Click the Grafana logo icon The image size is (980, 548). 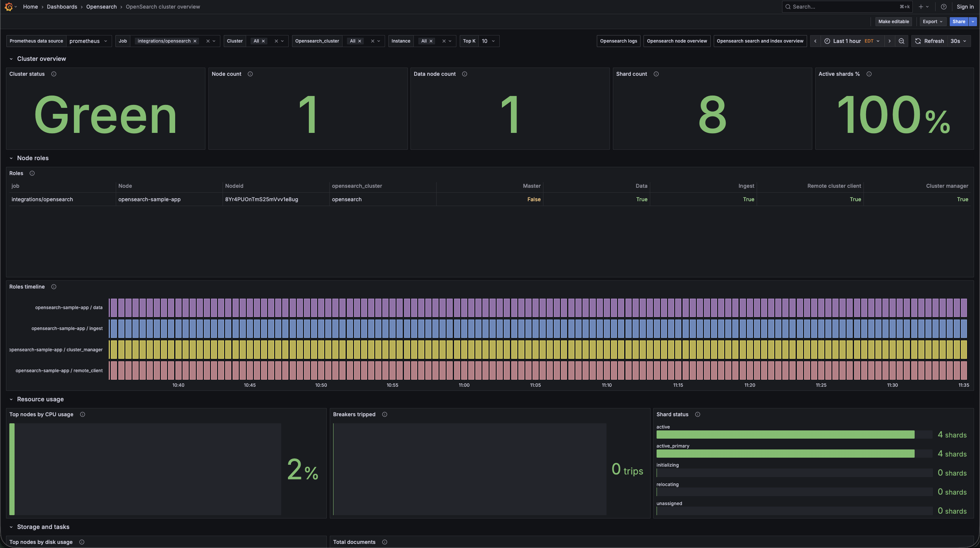click(x=9, y=7)
